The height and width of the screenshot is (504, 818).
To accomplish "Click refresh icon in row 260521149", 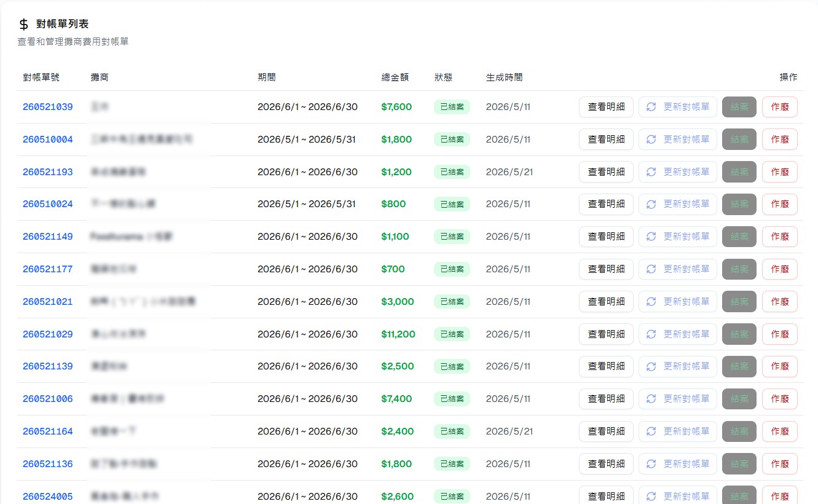I will point(651,237).
